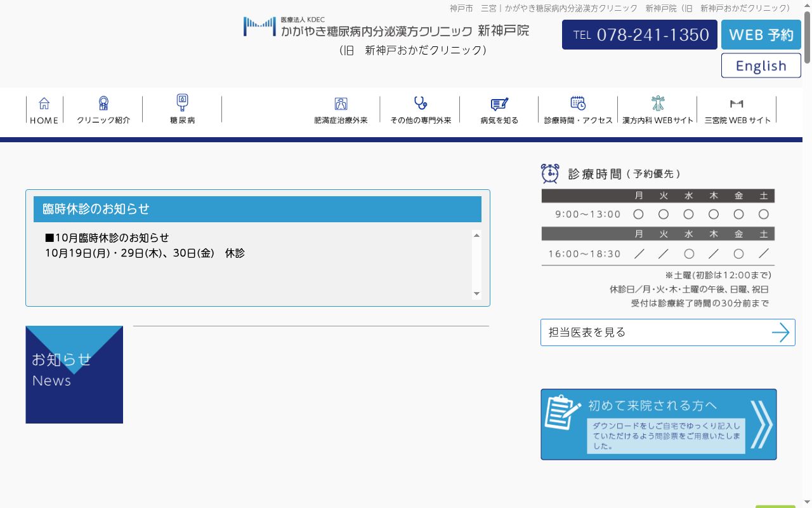Click the お知らせ News tile
Viewport: 812px width, 508px height.
tap(74, 375)
